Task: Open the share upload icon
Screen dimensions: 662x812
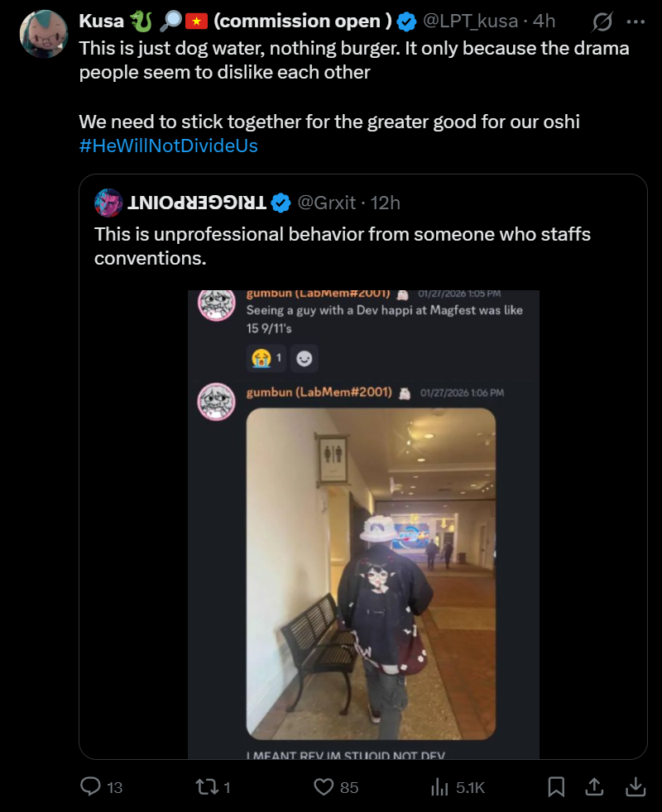Action: [x=594, y=787]
